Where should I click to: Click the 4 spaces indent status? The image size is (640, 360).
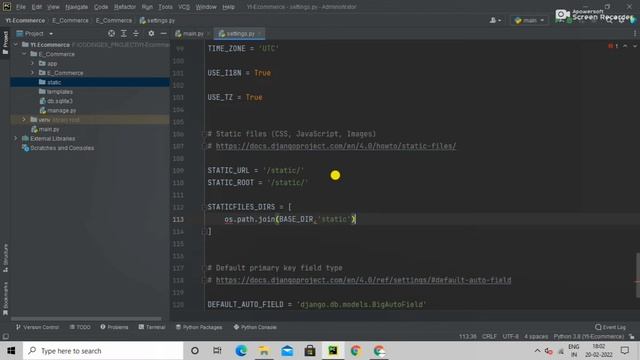(x=536, y=336)
